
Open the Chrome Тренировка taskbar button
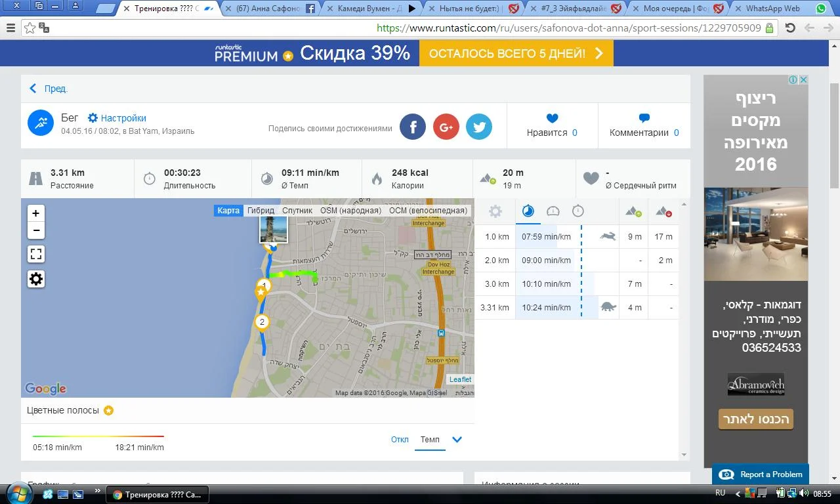click(157, 494)
